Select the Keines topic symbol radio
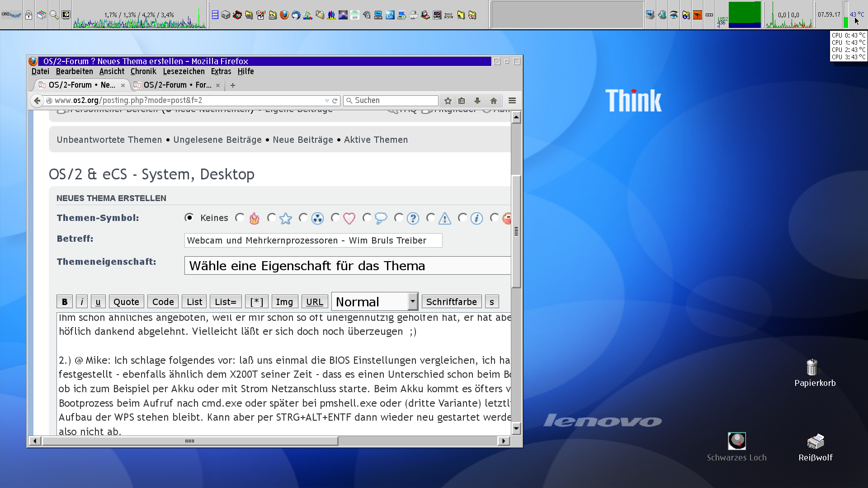This screenshot has height=488, width=868. (189, 217)
